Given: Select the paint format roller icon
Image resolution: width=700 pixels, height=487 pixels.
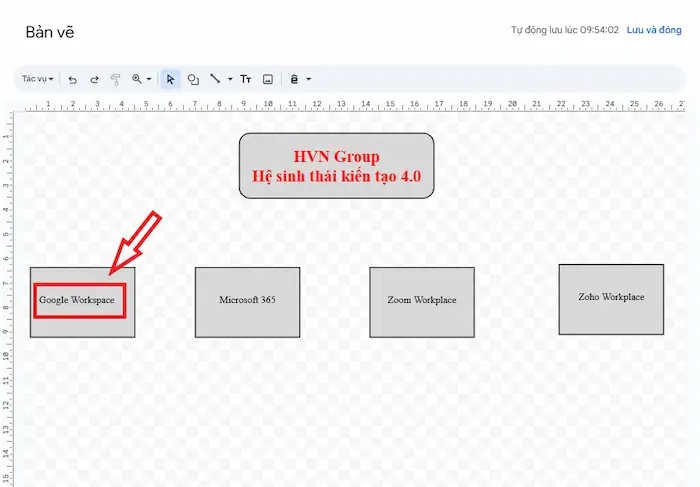Looking at the screenshot, I should point(116,79).
